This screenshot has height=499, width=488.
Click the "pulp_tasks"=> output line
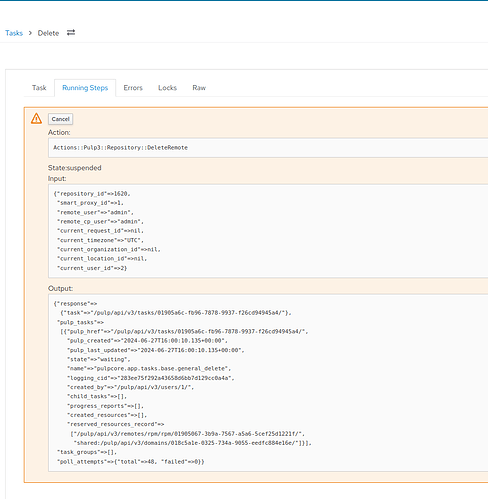(x=80, y=322)
